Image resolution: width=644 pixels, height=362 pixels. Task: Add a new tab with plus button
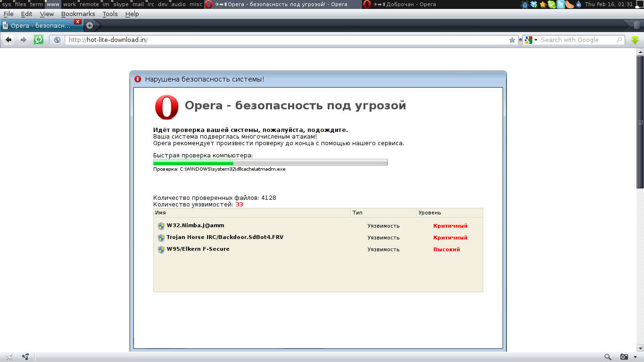tap(90, 25)
